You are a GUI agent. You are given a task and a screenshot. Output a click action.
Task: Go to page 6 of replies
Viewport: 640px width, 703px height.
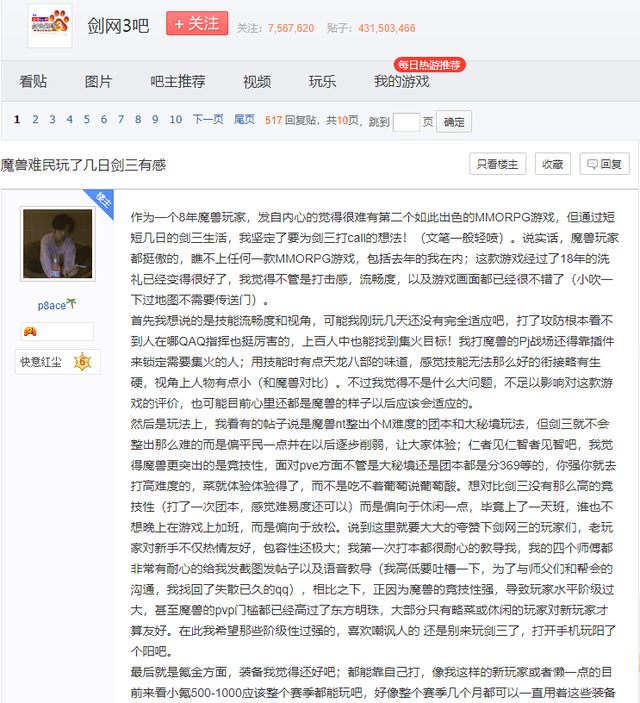[104, 119]
